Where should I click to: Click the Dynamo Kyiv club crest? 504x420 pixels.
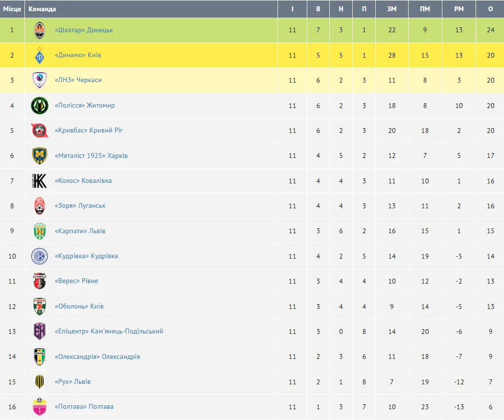point(40,55)
